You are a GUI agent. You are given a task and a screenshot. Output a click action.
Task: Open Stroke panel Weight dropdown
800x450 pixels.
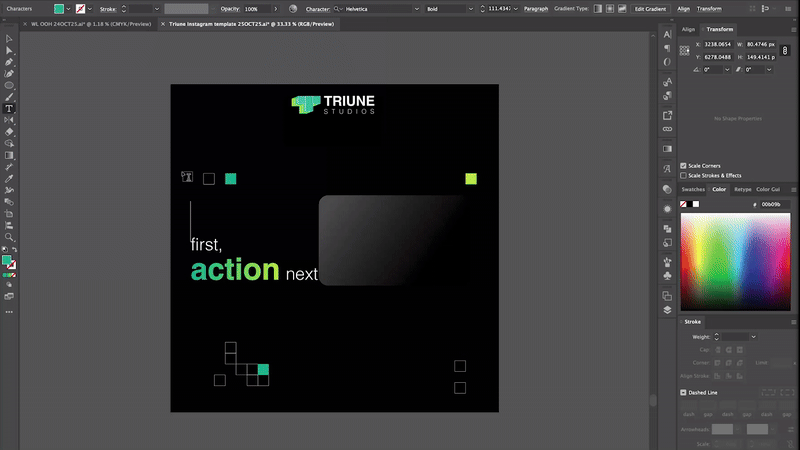pos(753,337)
